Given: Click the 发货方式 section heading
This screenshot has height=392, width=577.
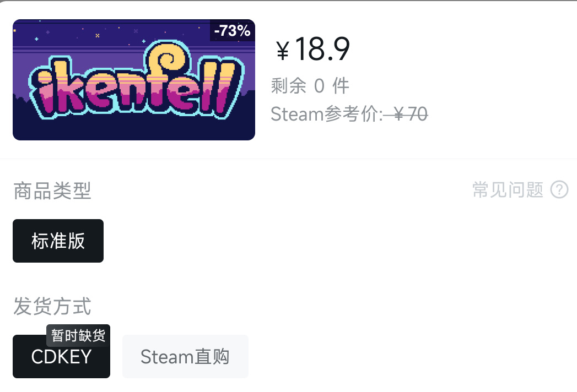Looking at the screenshot, I should (52, 307).
